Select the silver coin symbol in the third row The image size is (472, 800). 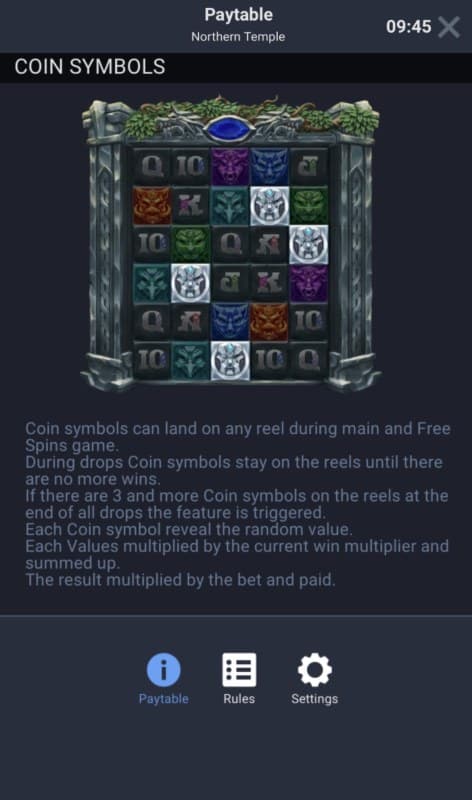[309, 245]
